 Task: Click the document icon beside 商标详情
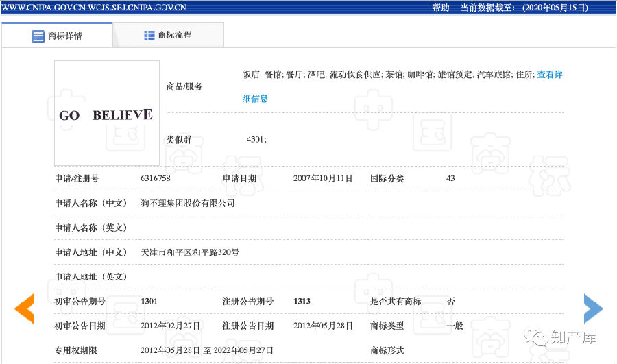click(38, 36)
